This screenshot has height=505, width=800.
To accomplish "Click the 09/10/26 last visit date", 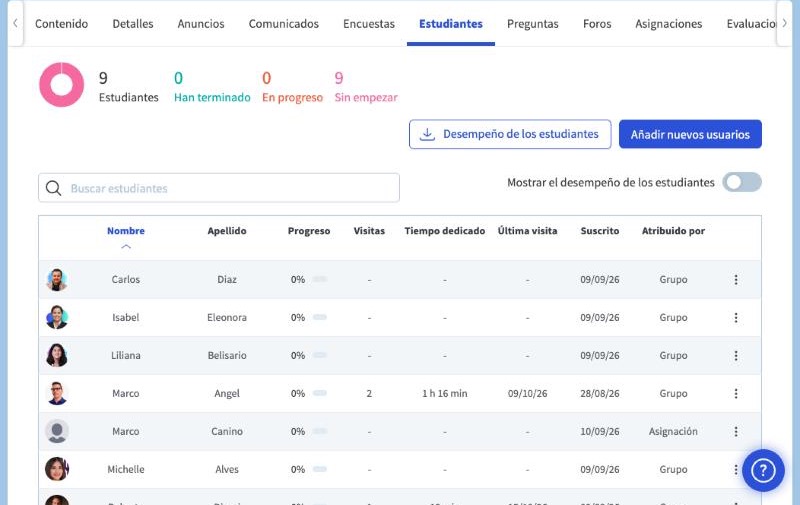I will point(528,393).
